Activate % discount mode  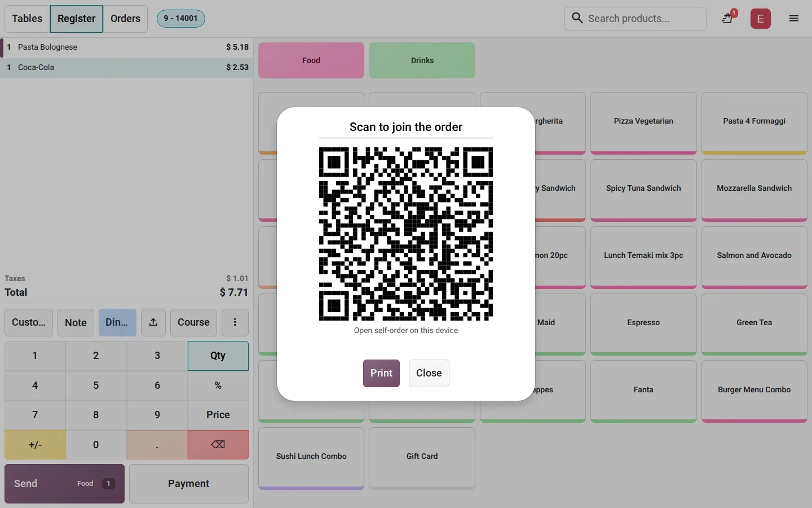pyautogui.click(x=218, y=386)
